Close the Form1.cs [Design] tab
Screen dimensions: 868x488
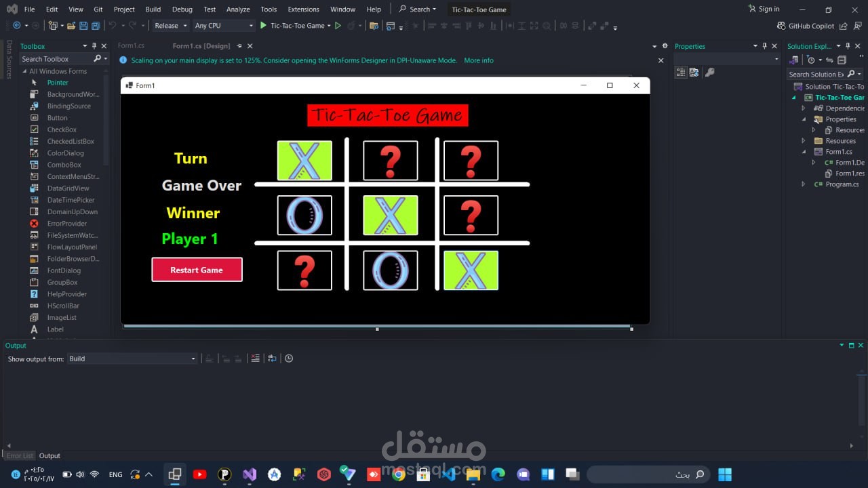tap(250, 46)
